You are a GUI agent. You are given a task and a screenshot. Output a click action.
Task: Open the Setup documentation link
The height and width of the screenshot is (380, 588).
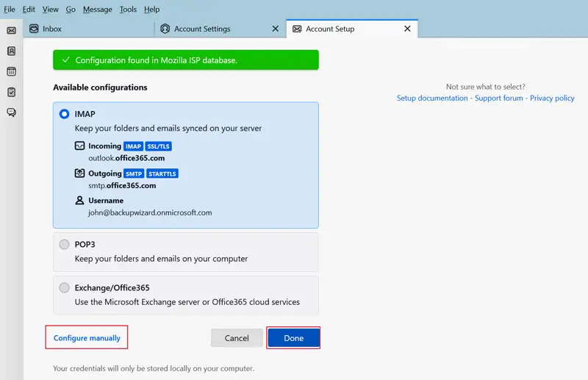point(432,98)
